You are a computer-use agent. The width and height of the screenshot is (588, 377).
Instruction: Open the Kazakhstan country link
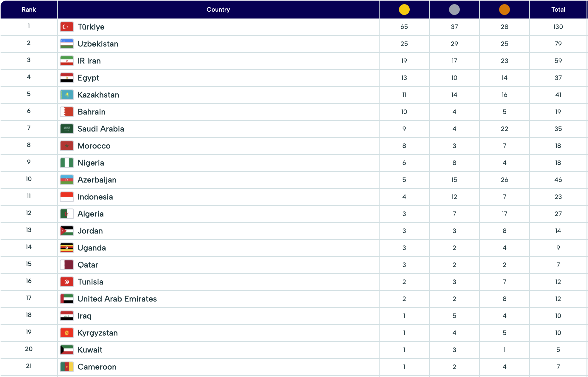click(x=98, y=95)
